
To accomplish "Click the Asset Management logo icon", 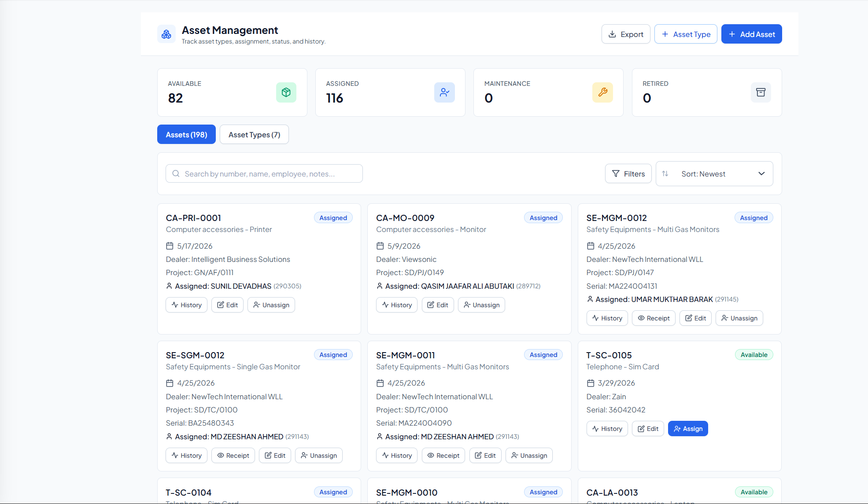I will click(x=166, y=34).
